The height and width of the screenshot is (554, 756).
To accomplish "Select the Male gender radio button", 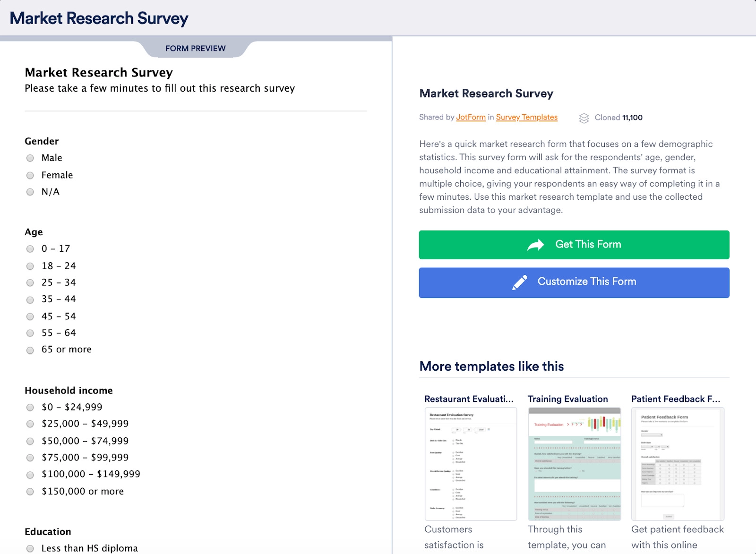I will pos(30,158).
